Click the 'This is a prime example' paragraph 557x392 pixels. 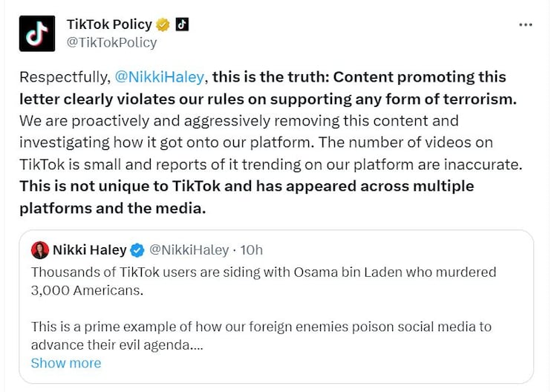tap(261, 327)
